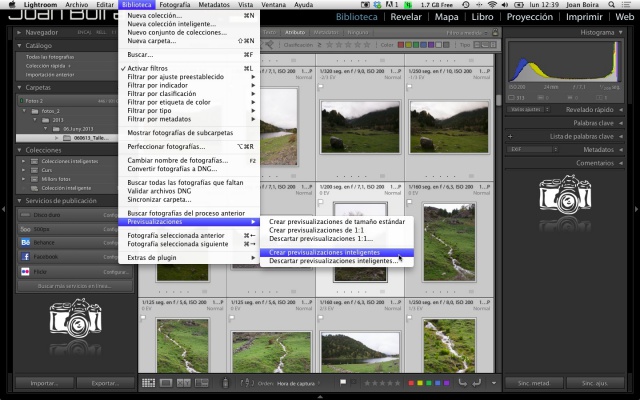Choose Crear previsualizaciones inteligentes
The height and width of the screenshot is (400, 640).
click(337, 253)
